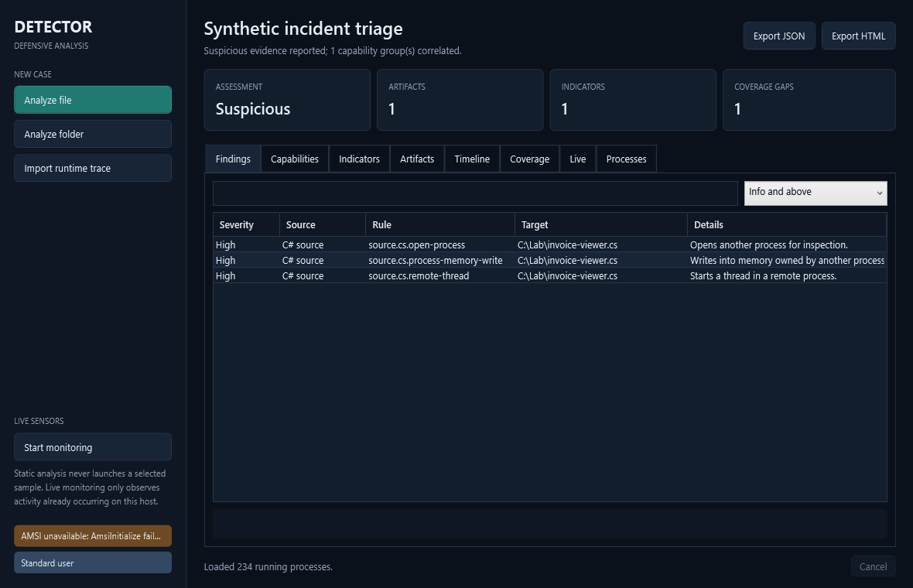913x588 pixels.
Task: Export the report as HTML
Action: coord(858,36)
